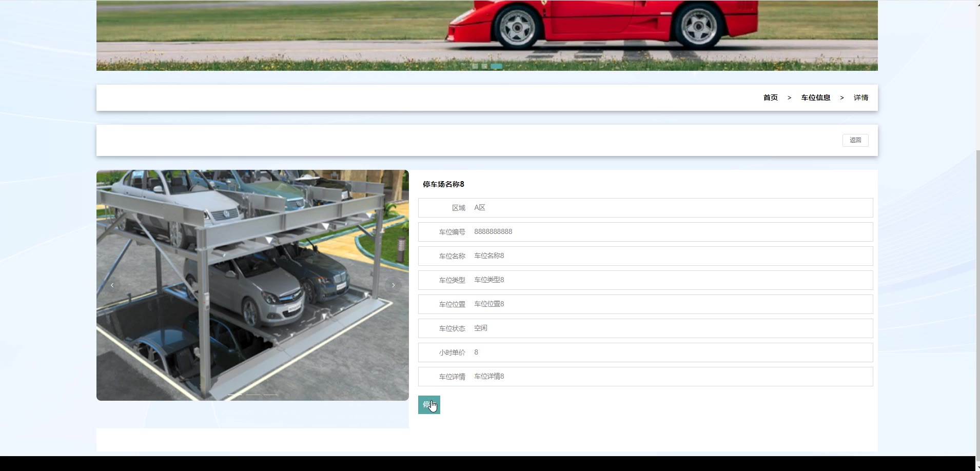The height and width of the screenshot is (471, 980).
Task: Click the 车位名称 field showing 车位名称8
Action: [x=645, y=256]
